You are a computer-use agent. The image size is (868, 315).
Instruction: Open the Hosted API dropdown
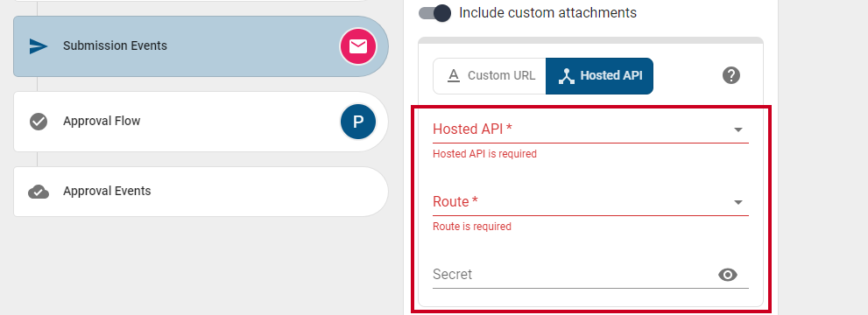(590, 129)
